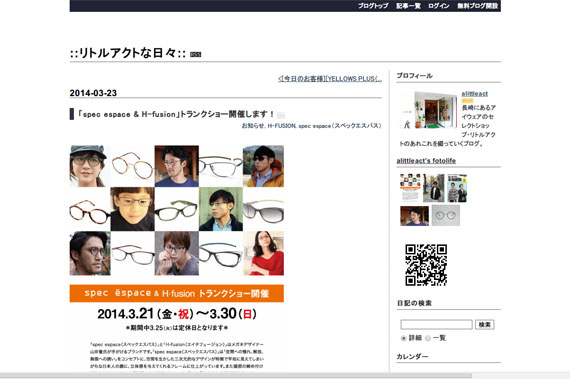
Task: Go to previous entry 今日のお客様 YELLOWS PLUS
Action: pyautogui.click(x=330, y=78)
